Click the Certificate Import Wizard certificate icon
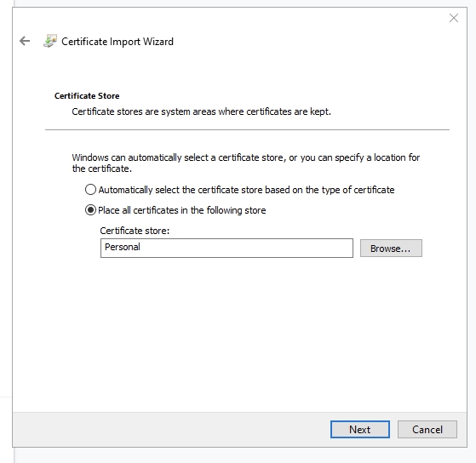 tap(50, 41)
